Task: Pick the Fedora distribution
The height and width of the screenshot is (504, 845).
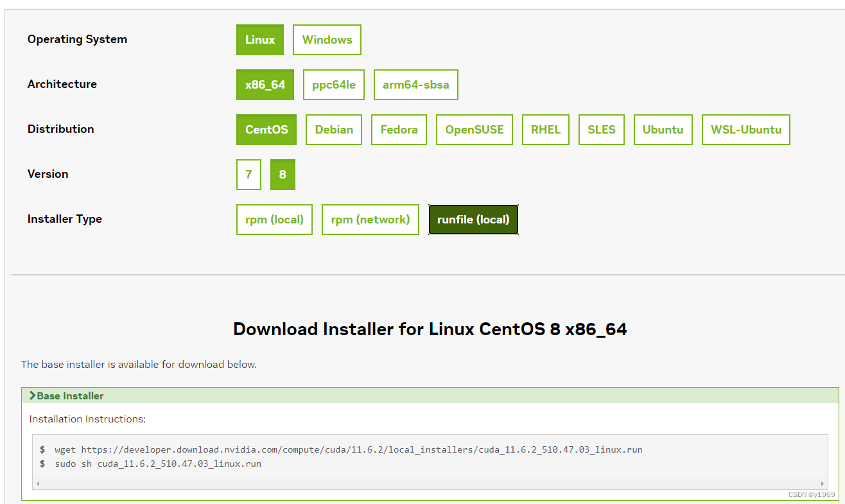Action: click(x=399, y=130)
